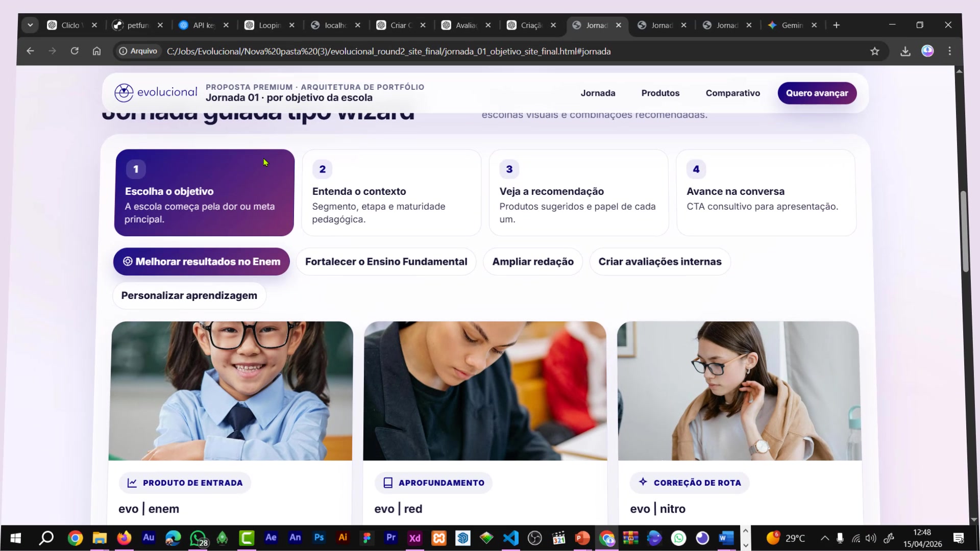Launch Figma from taskbar
The height and width of the screenshot is (551, 980).
click(x=367, y=538)
